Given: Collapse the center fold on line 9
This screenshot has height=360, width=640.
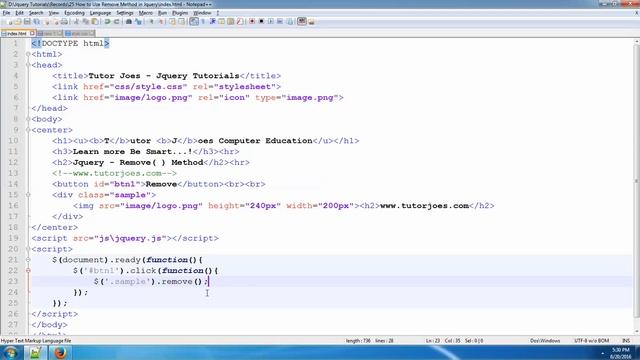Looking at the screenshot, I should tap(28, 130).
